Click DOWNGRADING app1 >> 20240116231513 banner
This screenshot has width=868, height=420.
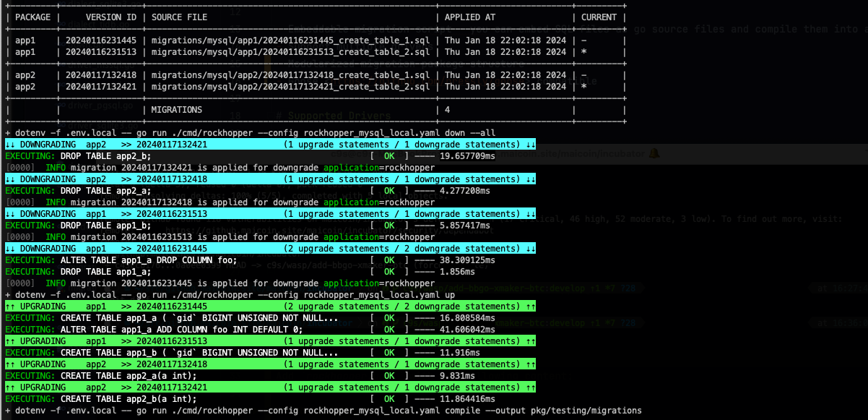[271, 215]
